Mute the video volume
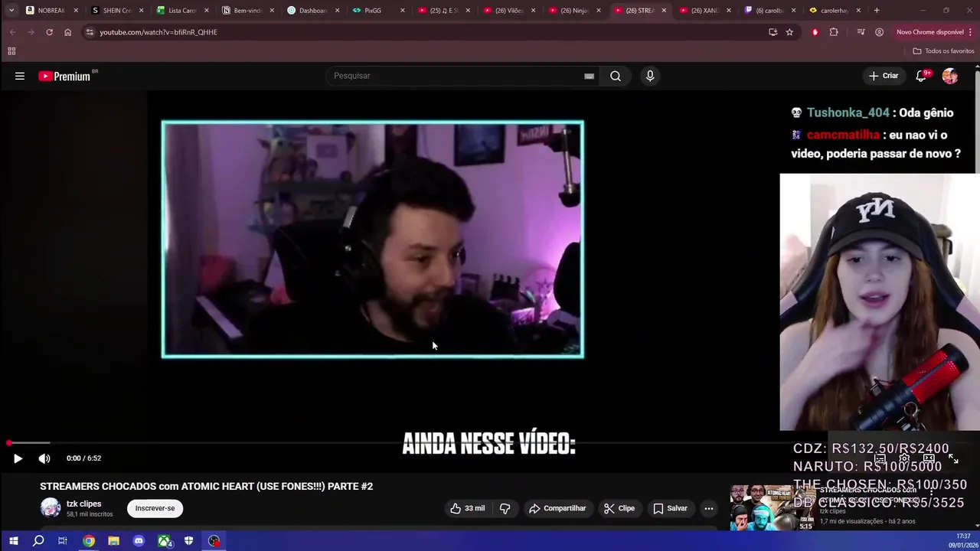Image resolution: width=980 pixels, height=551 pixels. point(44,458)
